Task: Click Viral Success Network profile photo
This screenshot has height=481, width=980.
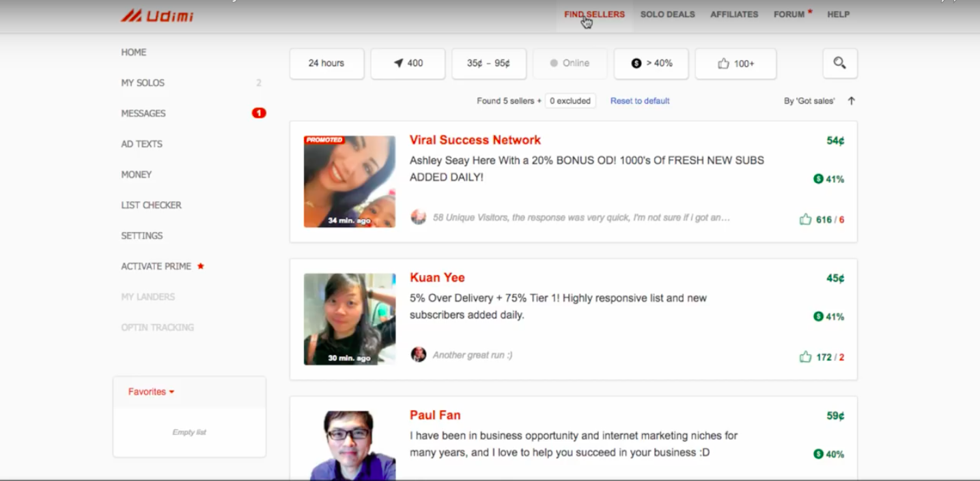Action: click(x=350, y=181)
